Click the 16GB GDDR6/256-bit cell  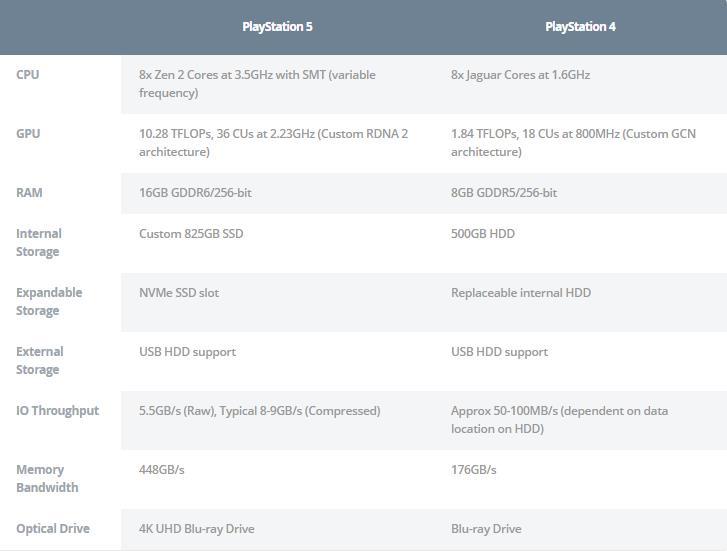[195, 193]
